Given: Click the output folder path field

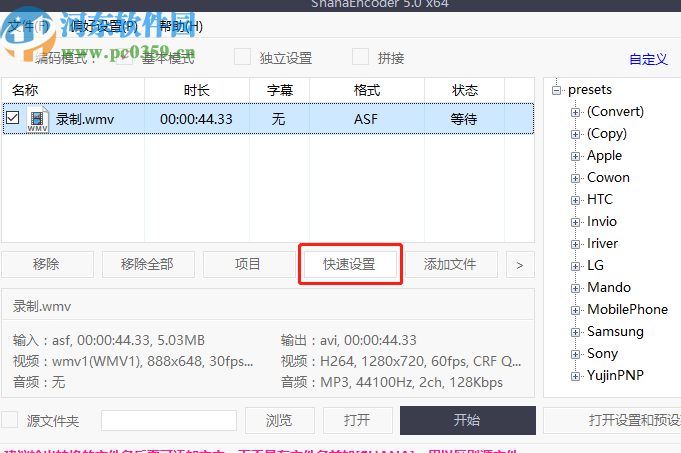Looking at the screenshot, I should click(x=169, y=420).
